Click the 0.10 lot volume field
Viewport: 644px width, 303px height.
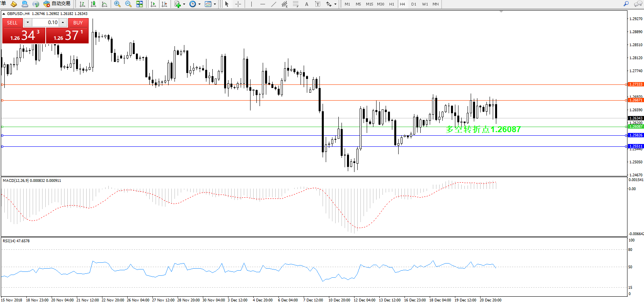click(x=45, y=22)
